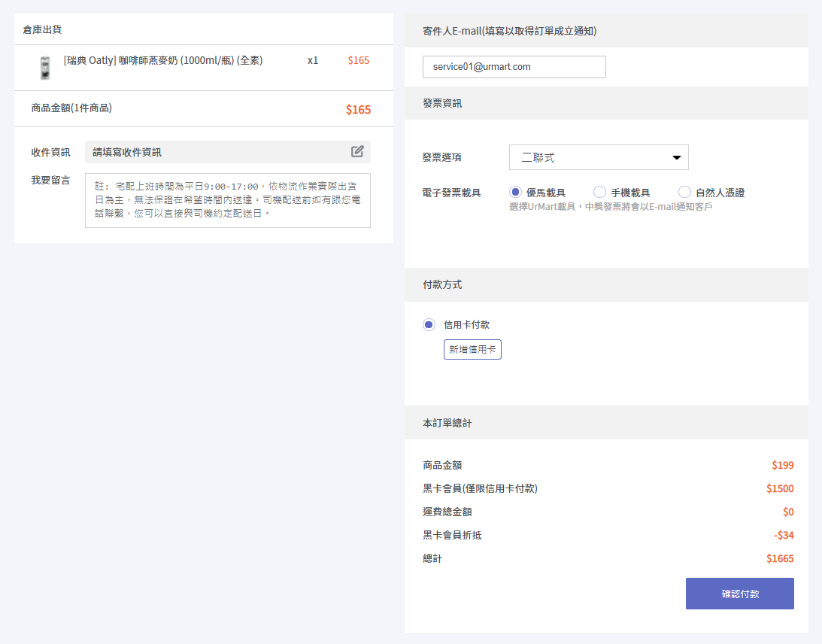Viewport: 822px width, 644px height.
Task: Click the $199 商品金額 value in summary
Action: pos(783,465)
